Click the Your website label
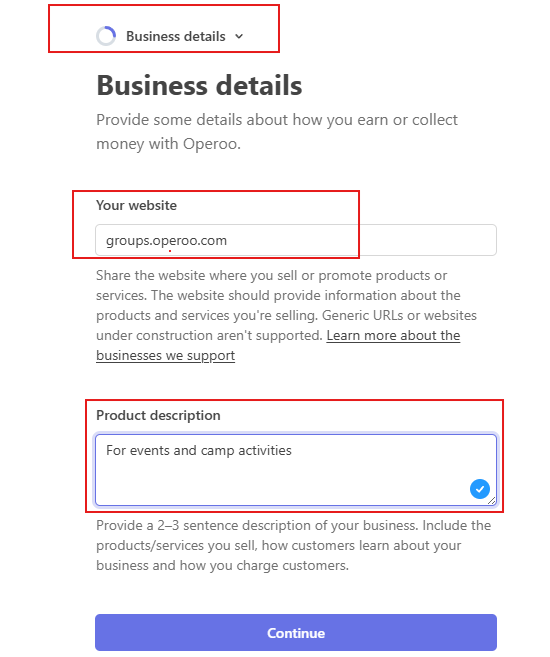The height and width of the screenshot is (657, 550). [136, 205]
